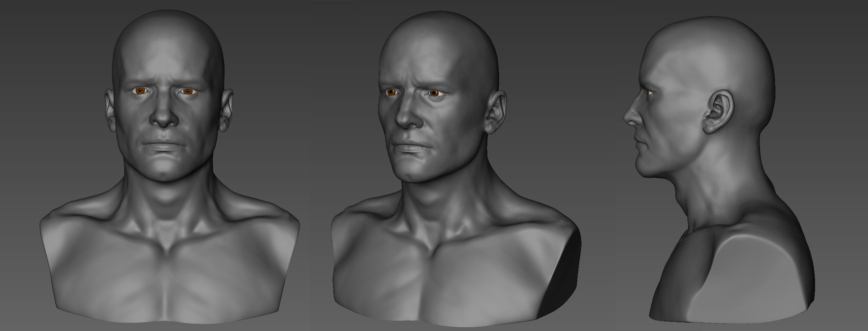Click the lips of the front-facing bust
868x331 pixels.
pos(164,144)
